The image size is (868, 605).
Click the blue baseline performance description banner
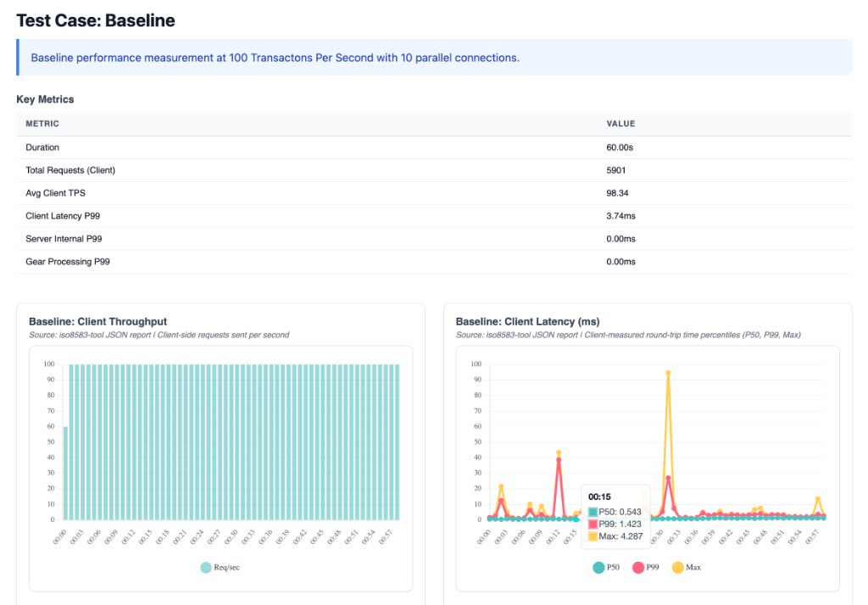(x=434, y=57)
